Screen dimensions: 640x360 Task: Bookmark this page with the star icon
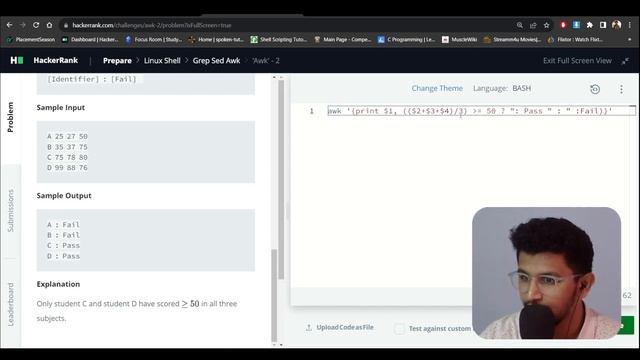[547, 25]
